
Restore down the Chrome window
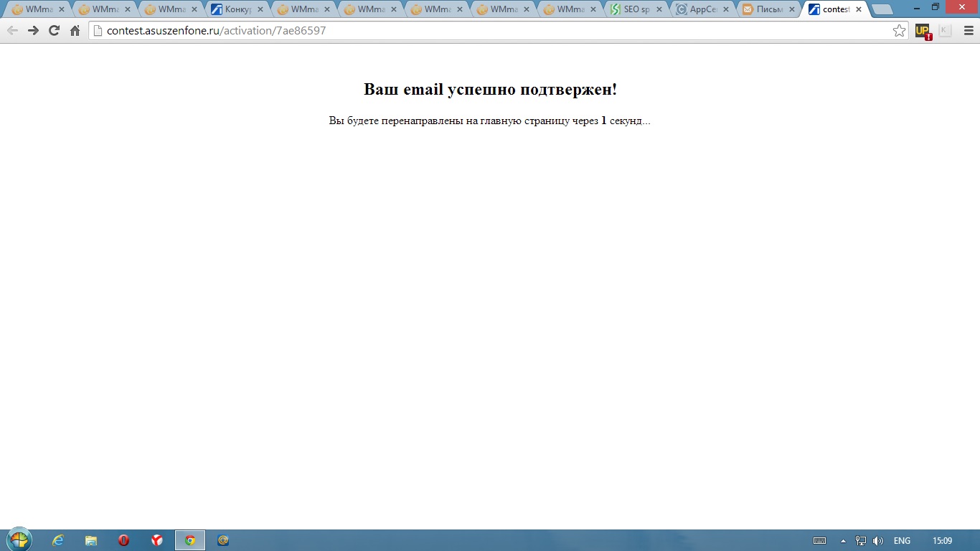(936, 7)
